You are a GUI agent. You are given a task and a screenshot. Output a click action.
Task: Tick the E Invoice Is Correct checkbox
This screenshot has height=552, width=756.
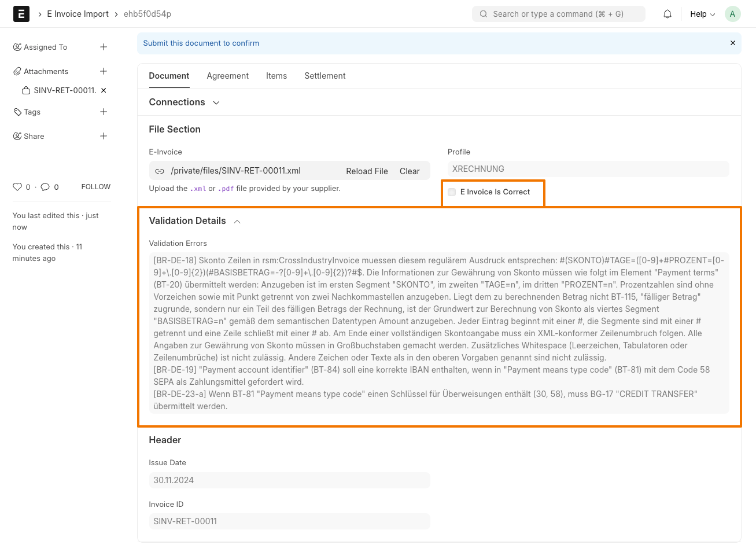[x=452, y=192]
